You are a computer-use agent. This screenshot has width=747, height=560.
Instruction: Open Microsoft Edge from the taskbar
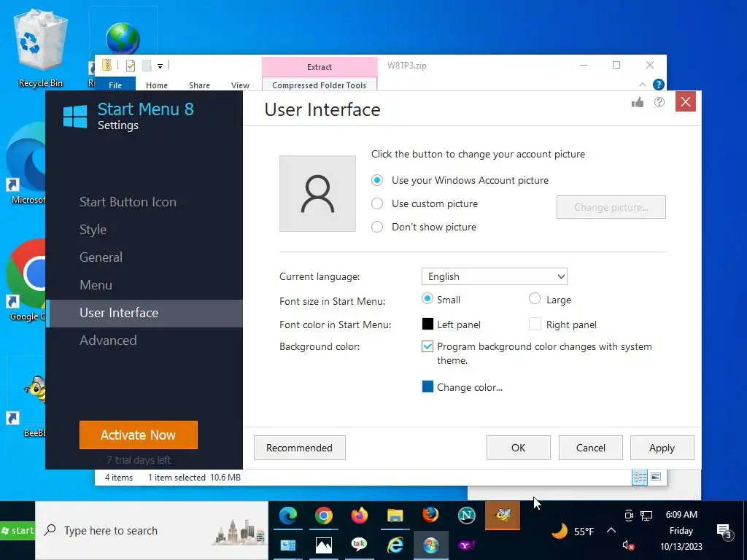(x=287, y=516)
